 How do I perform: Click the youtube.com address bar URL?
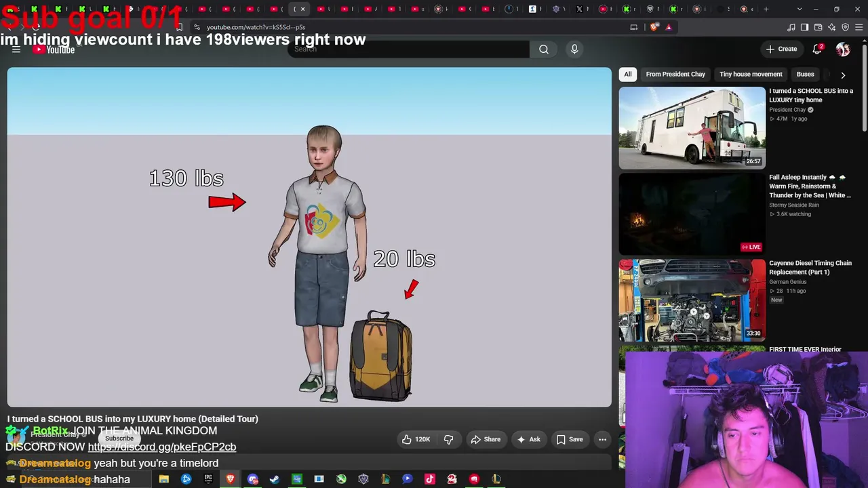tap(256, 27)
